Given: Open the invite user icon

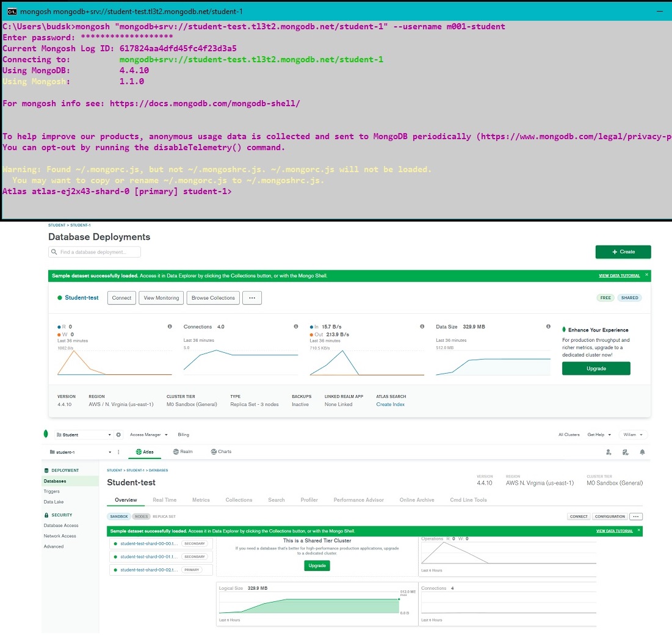Looking at the screenshot, I should tap(609, 452).
